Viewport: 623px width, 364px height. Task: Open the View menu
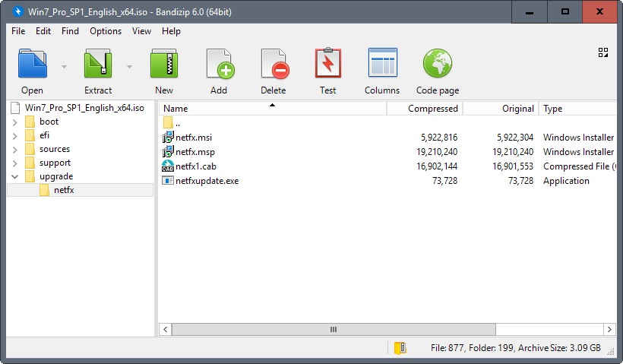141,31
